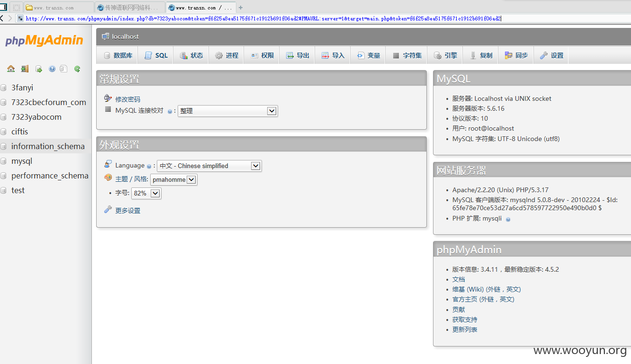631x364 pixels.
Task: Open the MySQL documentation pages icon
Action: coord(64,69)
